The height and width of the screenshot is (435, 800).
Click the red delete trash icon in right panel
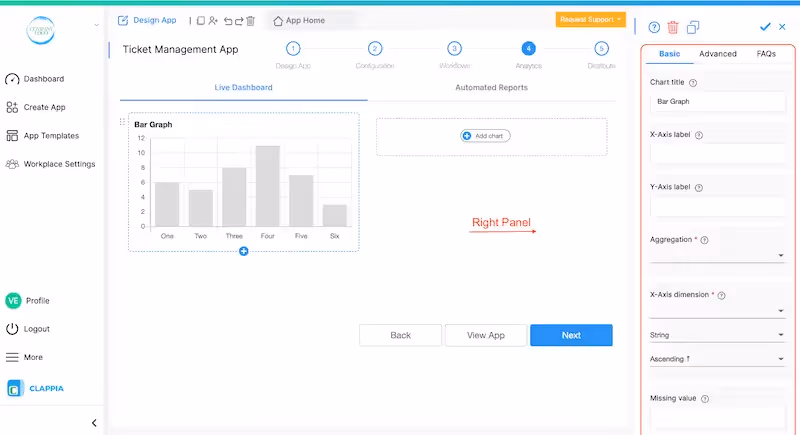tap(673, 28)
